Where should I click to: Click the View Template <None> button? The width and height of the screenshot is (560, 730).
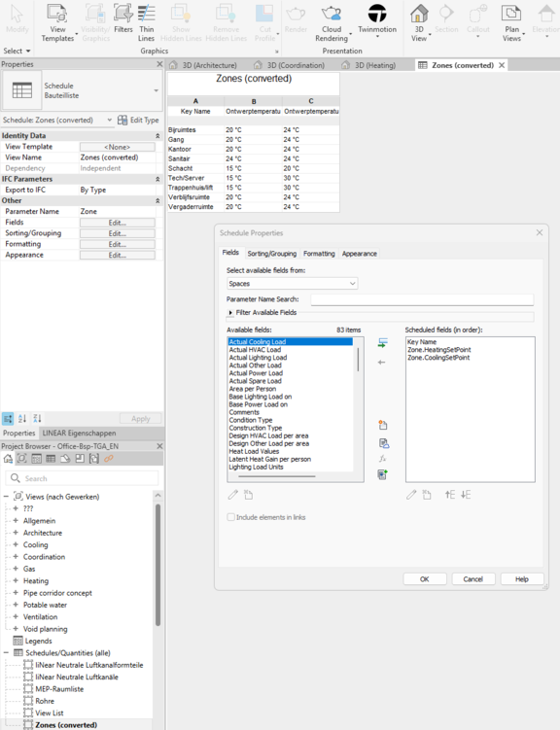(x=118, y=147)
